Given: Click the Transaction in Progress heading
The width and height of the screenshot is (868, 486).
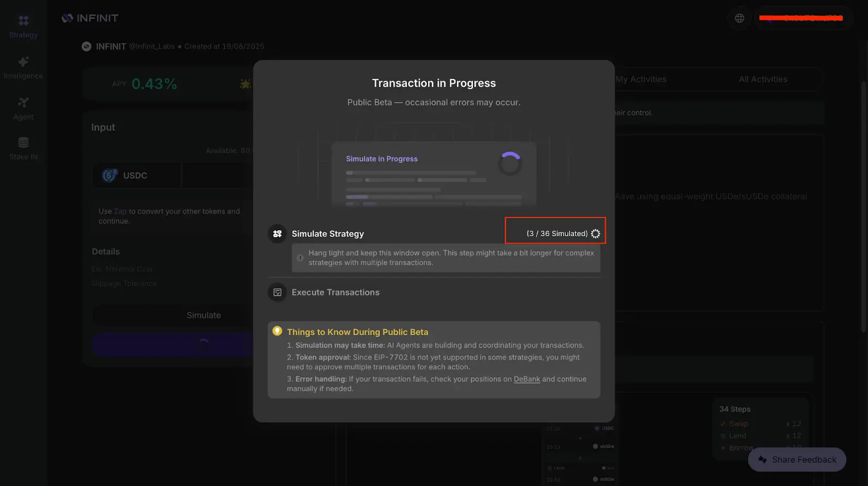Looking at the screenshot, I should coord(434,83).
